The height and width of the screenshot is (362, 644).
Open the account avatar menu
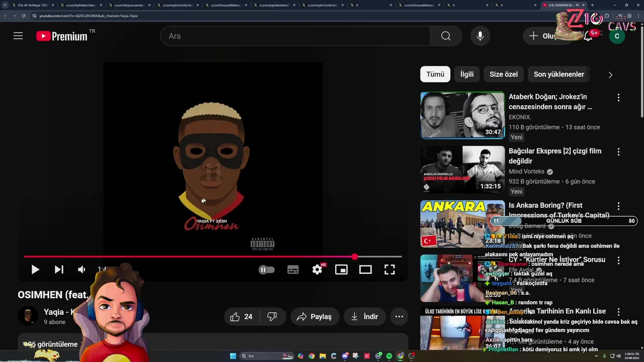coord(617,36)
